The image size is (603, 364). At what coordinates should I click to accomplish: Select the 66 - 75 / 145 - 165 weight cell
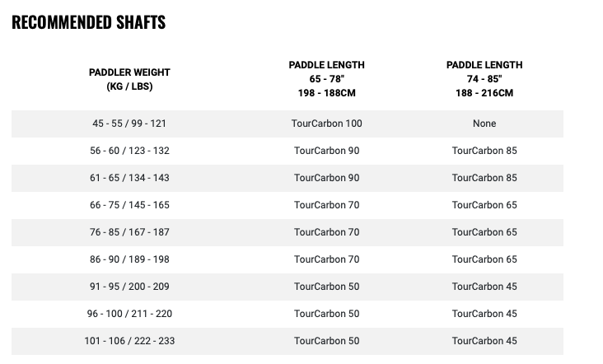click(x=129, y=205)
